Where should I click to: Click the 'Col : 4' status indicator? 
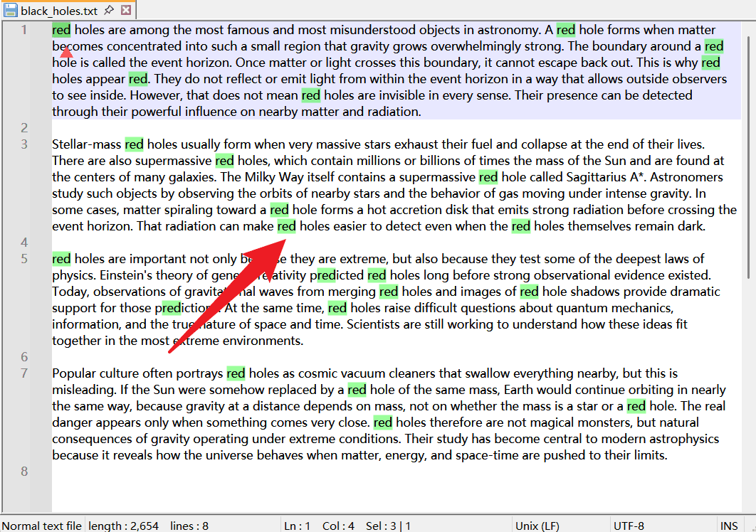click(338, 526)
